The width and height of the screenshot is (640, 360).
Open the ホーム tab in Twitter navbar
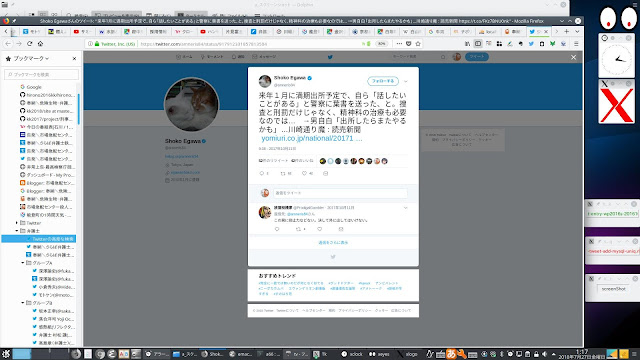[x=184, y=57]
